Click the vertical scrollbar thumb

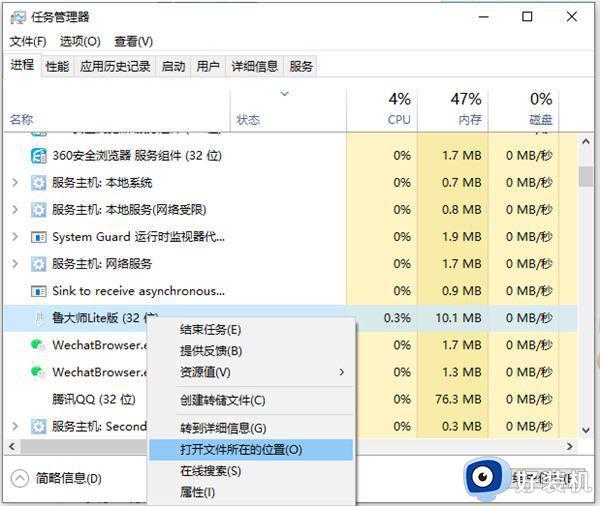(x=586, y=176)
